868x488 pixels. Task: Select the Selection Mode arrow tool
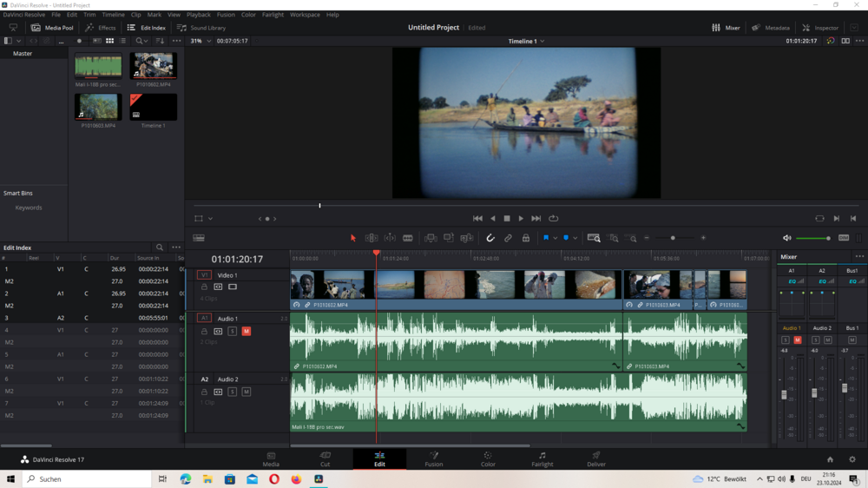point(353,238)
